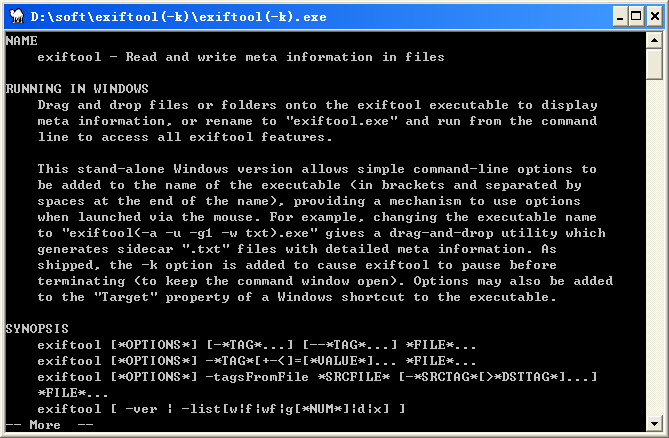
Task: Click the NAME section heading
Action: [22, 41]
